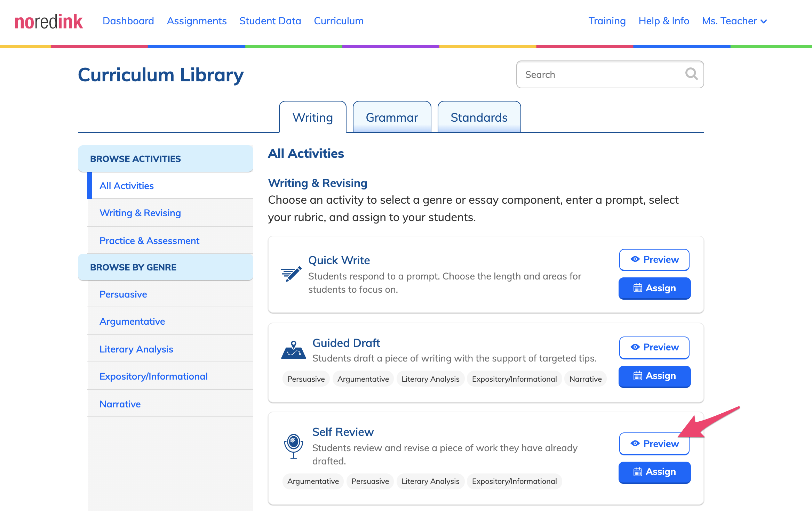Click Literary Analysis tag under Self Review
The width and height of the screenshot is (812, 511).
[x=430, y=481]
